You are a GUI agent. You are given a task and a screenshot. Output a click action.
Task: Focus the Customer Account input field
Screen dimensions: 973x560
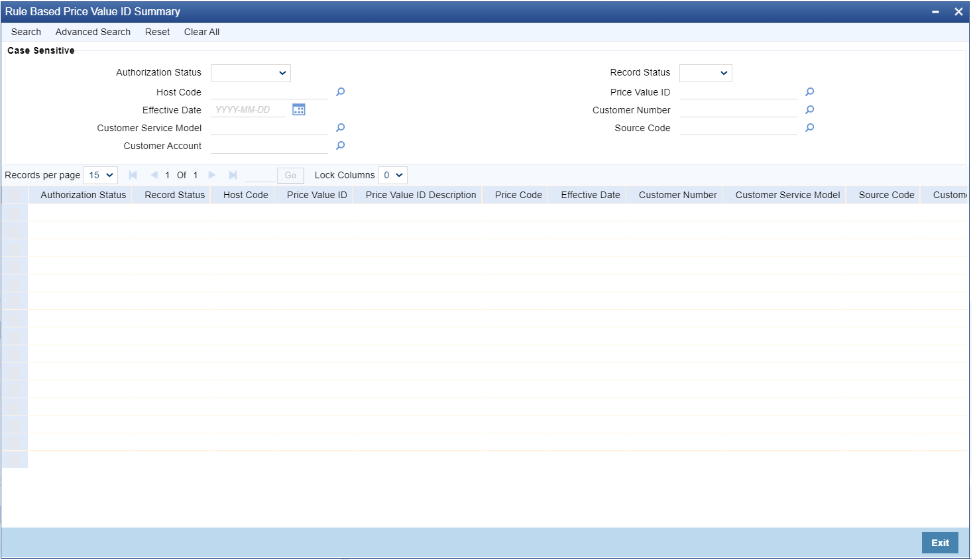[x=269, y=146]
